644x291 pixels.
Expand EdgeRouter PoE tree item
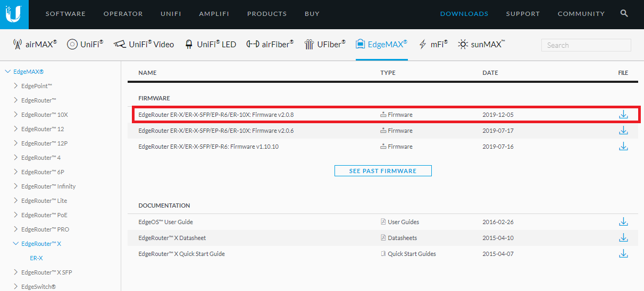point(16,215)
